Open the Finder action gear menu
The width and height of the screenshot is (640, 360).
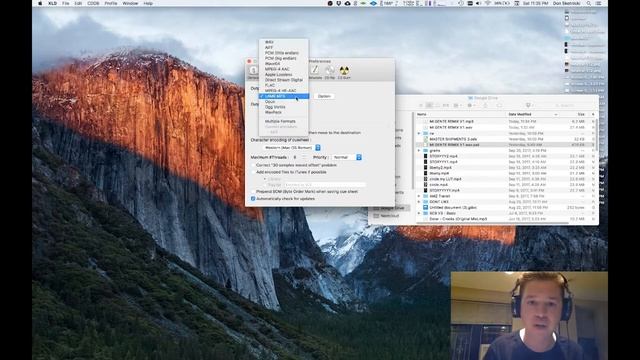tap(471, 105)
